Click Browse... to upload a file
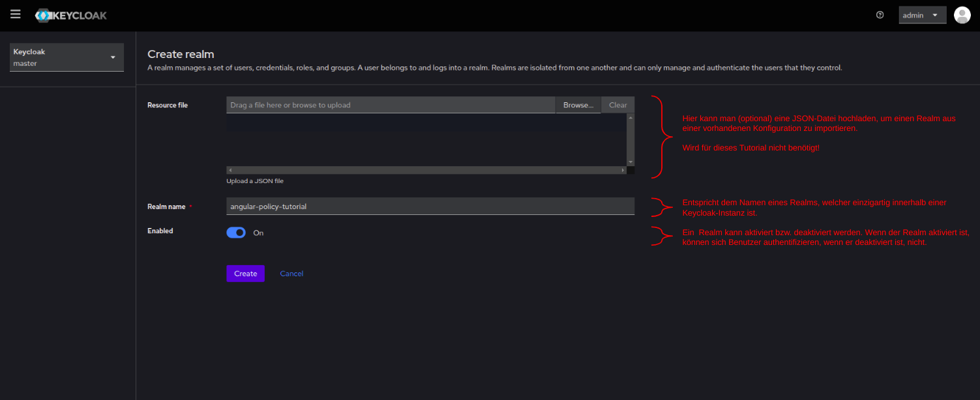Viewport: 980px width, 400px height. click(578, 105)
